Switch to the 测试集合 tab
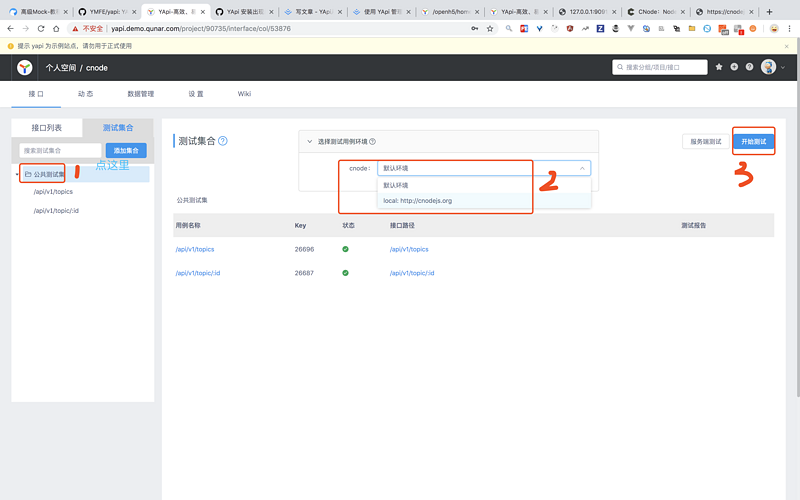 coord(118,128)
